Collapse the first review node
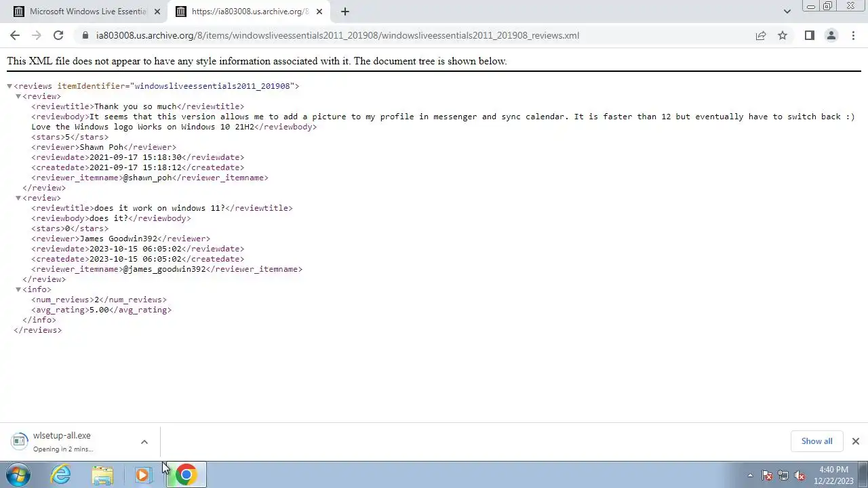Viewport: 868px width, 488px height. click(x=18, y=96)
